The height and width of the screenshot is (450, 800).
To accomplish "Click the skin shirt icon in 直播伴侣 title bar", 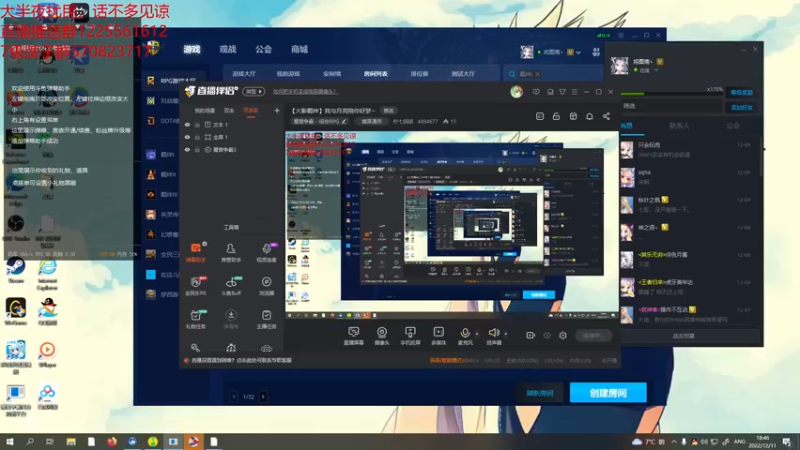I will [x=562, y=92].
